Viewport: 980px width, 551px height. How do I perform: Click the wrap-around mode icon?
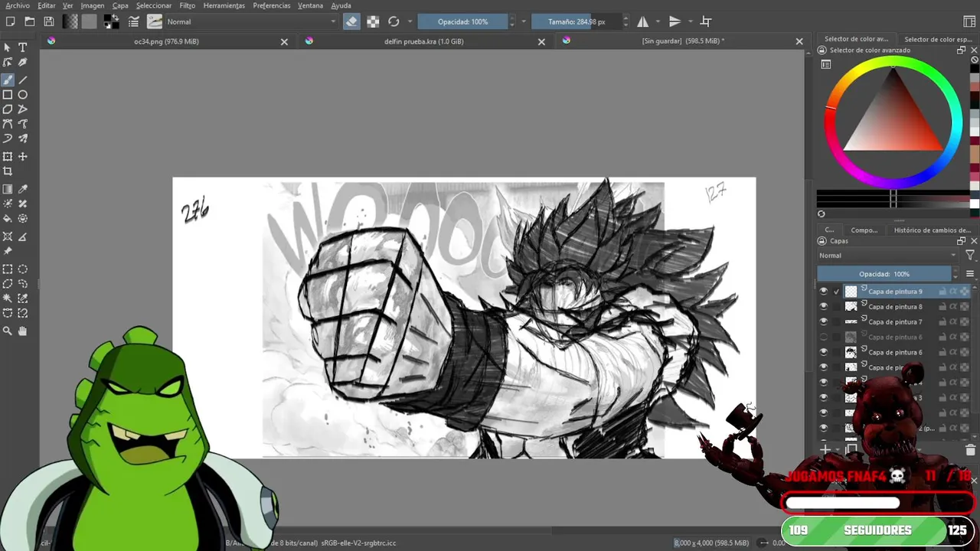[706, 21]
